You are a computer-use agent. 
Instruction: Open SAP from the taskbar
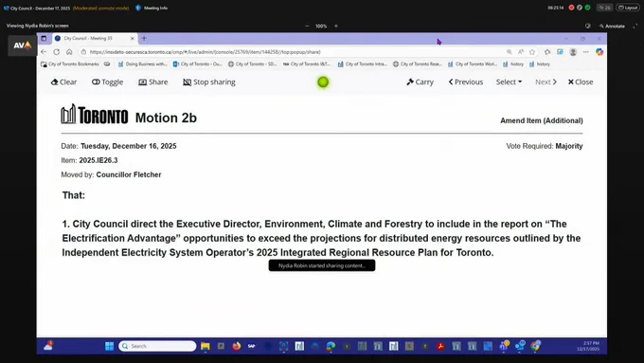(252, 346)
